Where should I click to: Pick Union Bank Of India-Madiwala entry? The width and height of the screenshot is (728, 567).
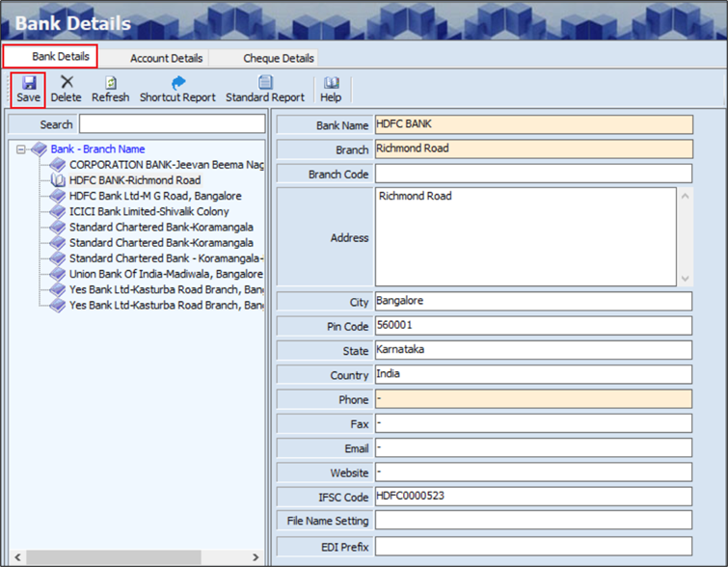pyautogui.click(x=165, y=274)
